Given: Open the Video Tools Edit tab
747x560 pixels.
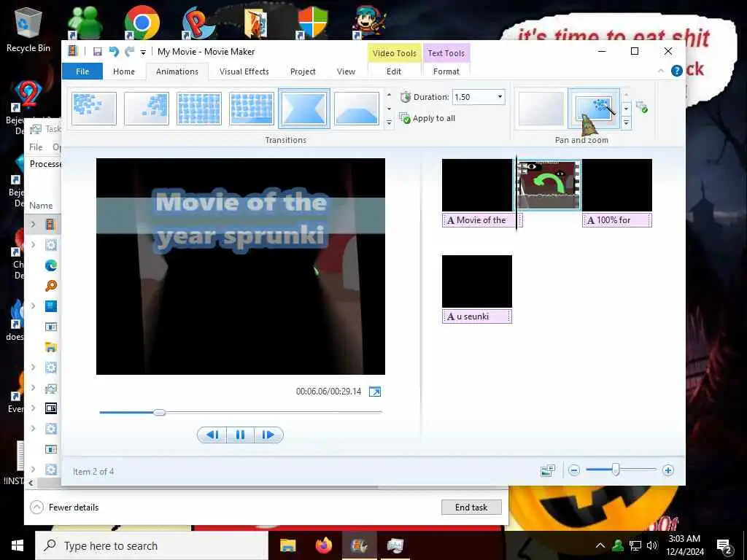Looking at the screenshot, I should tap(393, 71).
